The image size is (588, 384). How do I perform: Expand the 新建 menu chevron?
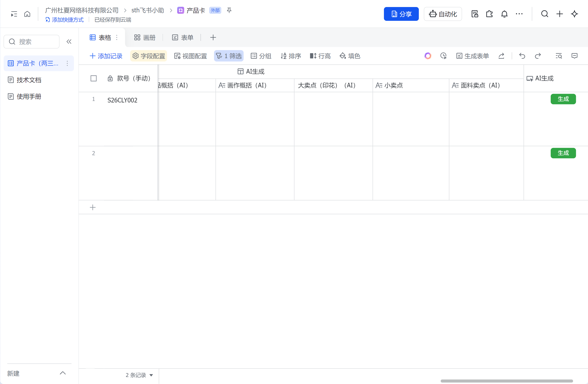(x=63, y=373)
